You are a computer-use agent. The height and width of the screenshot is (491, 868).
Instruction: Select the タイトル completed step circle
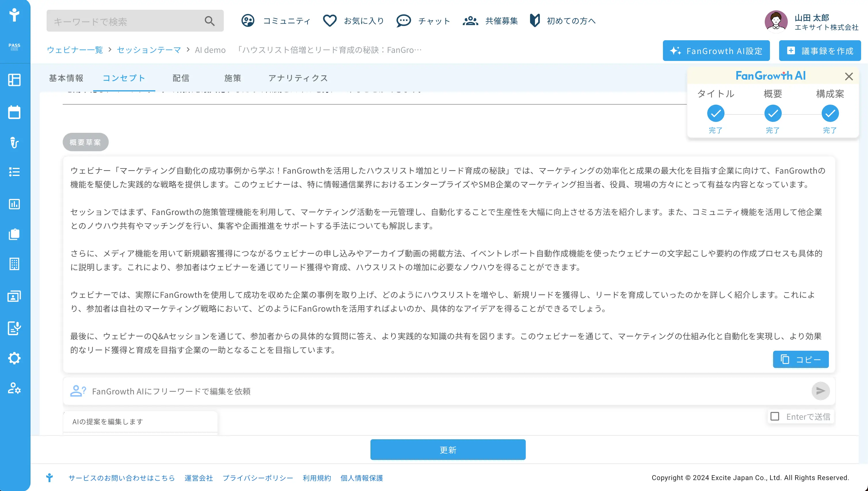click(x=716, y=113)
